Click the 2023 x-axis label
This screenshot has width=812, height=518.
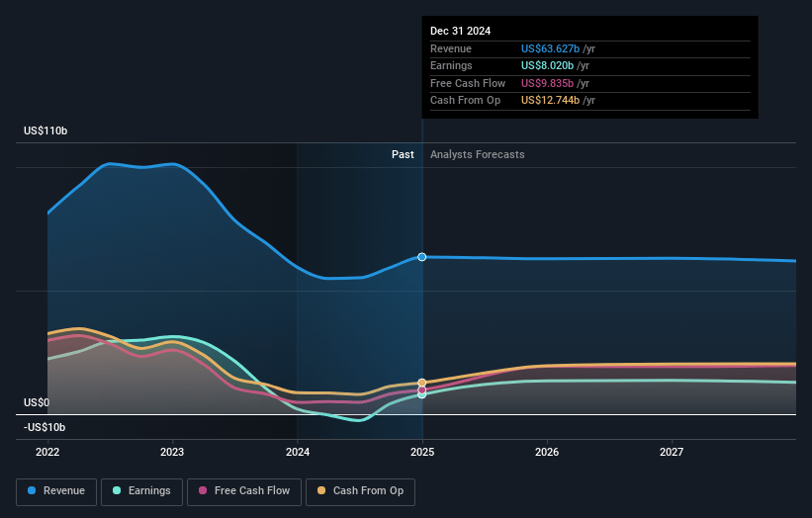pyautogui.click(x=172, y=452)
